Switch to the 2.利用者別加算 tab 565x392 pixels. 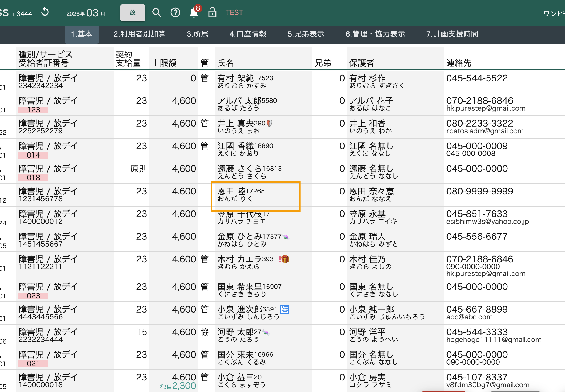[x=139, y=34]
